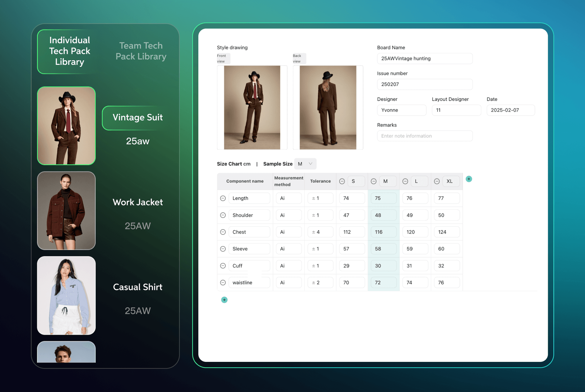The width and height of the screenshot is (585, 392).
Task: Edit the Designer field showing Yvonne
Action: pyautogui.click(x=402, y=110)
